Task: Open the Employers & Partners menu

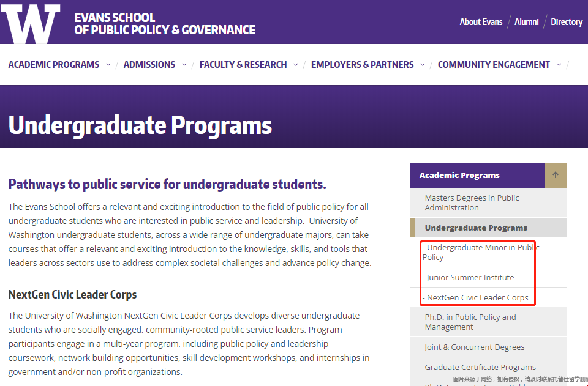Action: pyautogui.click(x=362, y=65)
